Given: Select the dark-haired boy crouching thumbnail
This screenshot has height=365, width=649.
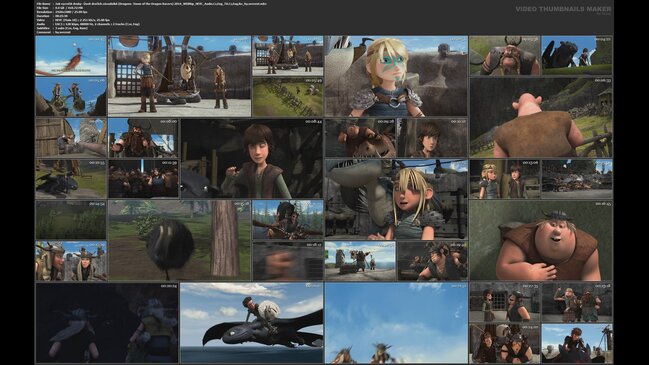Looking at the screenshot, I should (432, 261).
